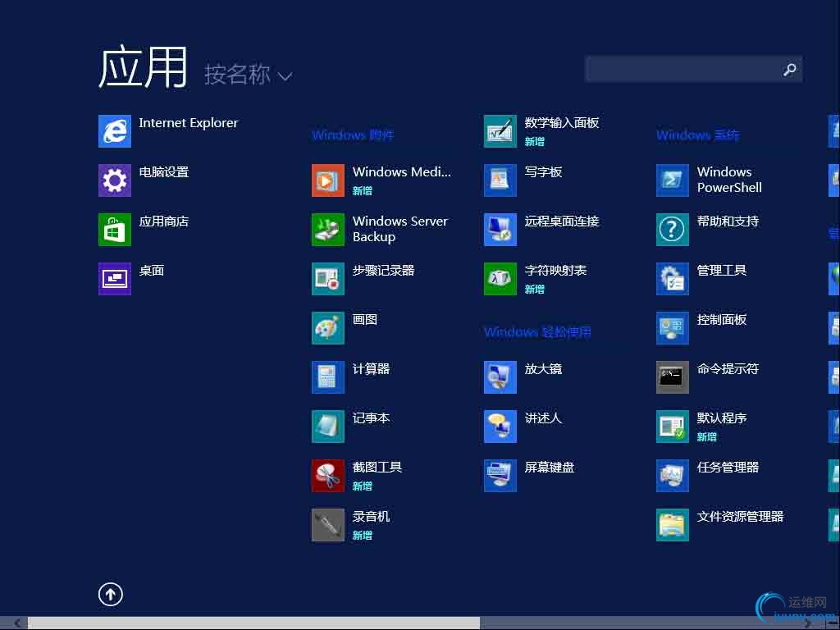
Task: Open the 录音机 sound recorder icon
Action: 328,525
